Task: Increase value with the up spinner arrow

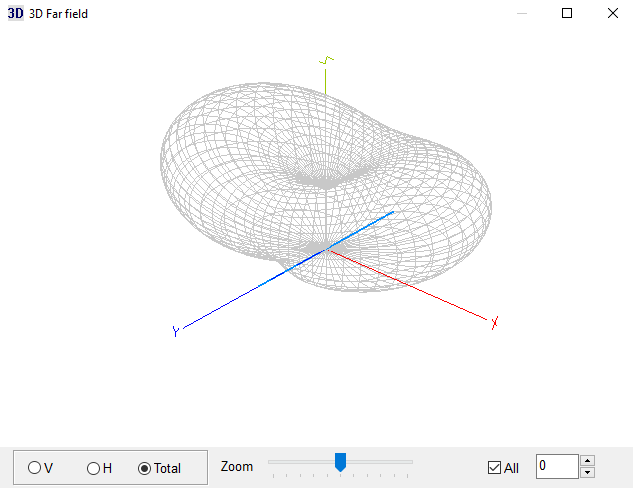Action: (x=587, y=461)
